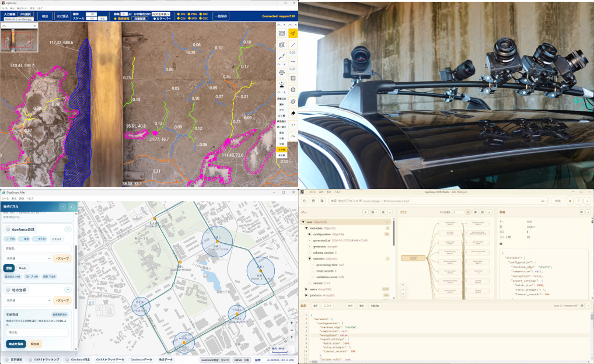Open the ファイル menu in GigaScope
This screenshot has width=594, height=364.
(5, 8)
